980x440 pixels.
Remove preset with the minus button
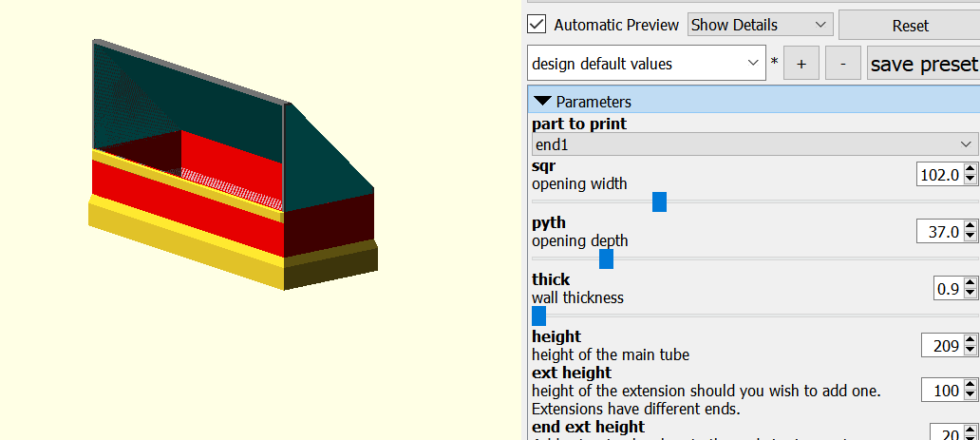[843, 64]
